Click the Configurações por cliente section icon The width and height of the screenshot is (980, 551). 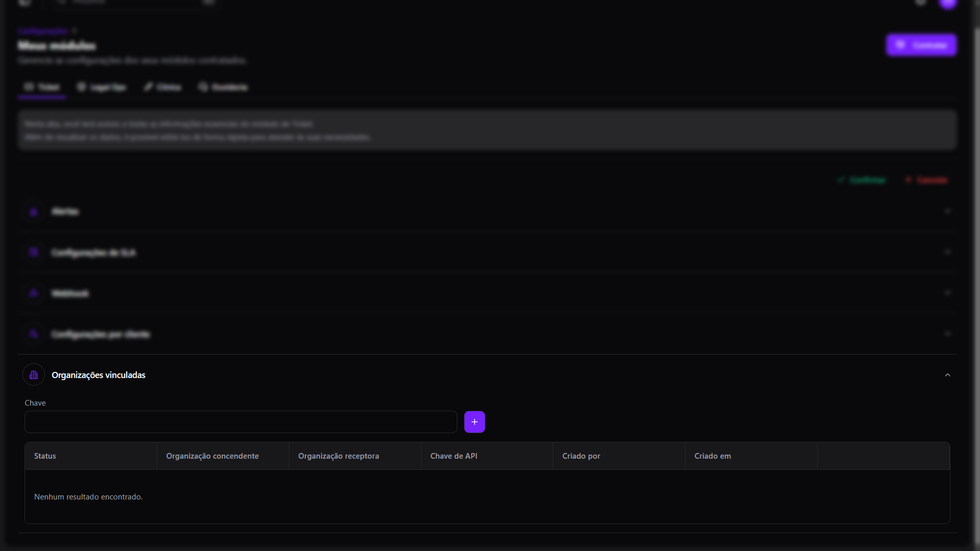click(34, 334)
